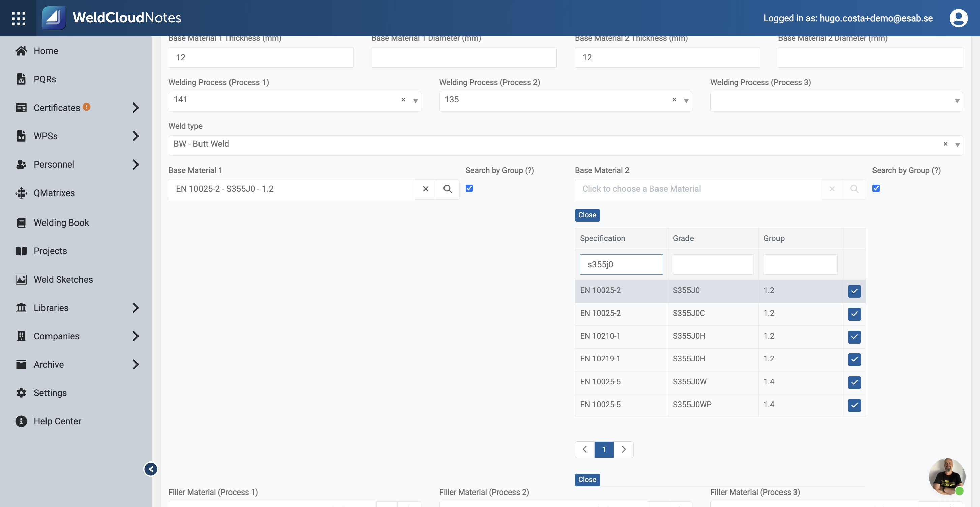Image resolution: width=980 pixels, height=507 pixels.
Task: Select S355J0W row checkmark
Action: [854, 382]
